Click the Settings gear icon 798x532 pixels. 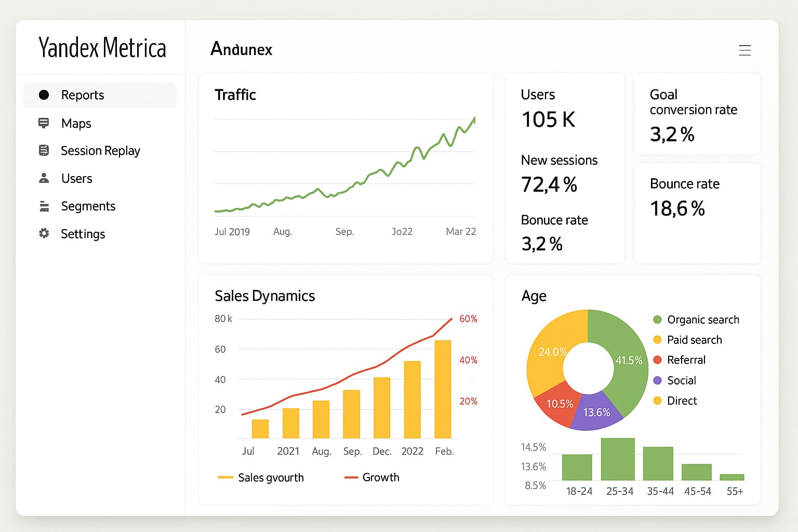coord(44,233)
